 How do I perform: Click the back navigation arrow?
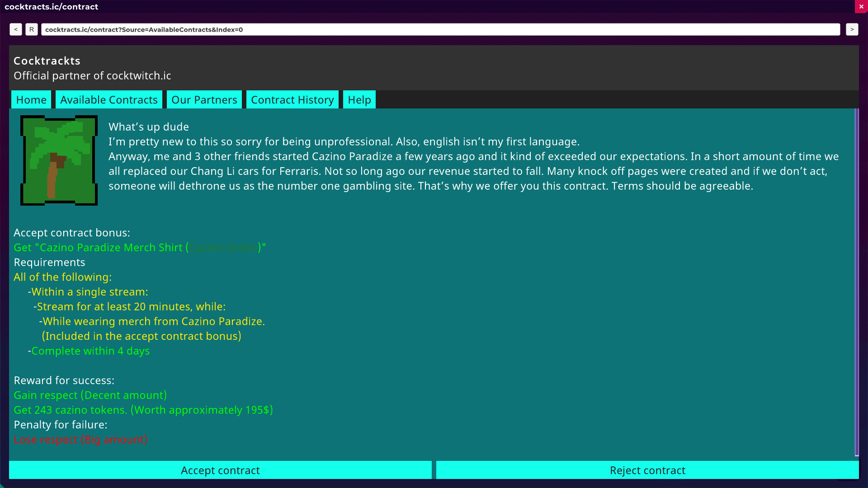coord(15,29)
